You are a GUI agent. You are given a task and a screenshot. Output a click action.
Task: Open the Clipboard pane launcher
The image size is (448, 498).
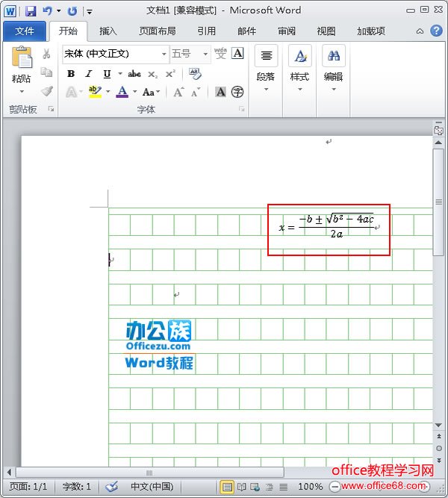tap(51, 109)
